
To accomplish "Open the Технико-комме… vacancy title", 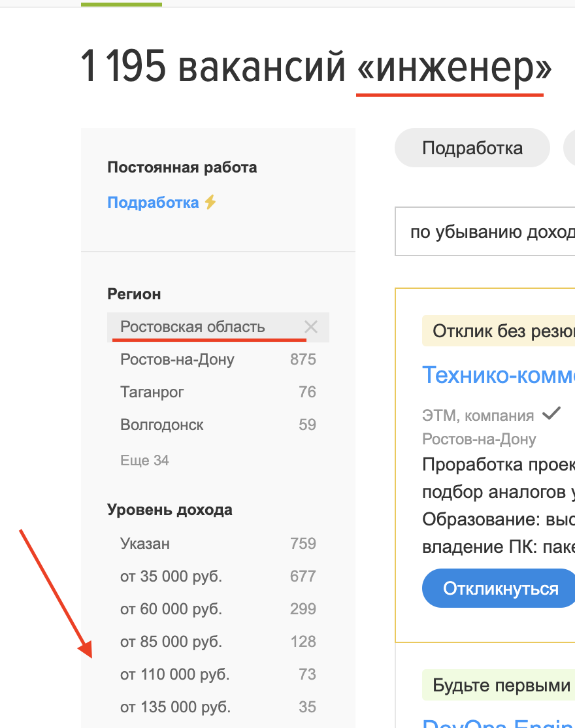I will (x=498, y=376).
